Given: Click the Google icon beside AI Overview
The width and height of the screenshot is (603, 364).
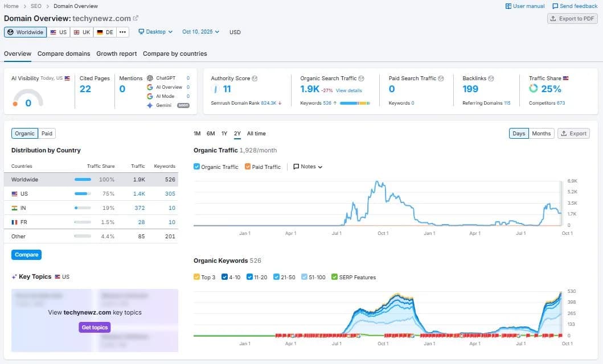Looking at the screenshot, I should (x=150, y=87).
